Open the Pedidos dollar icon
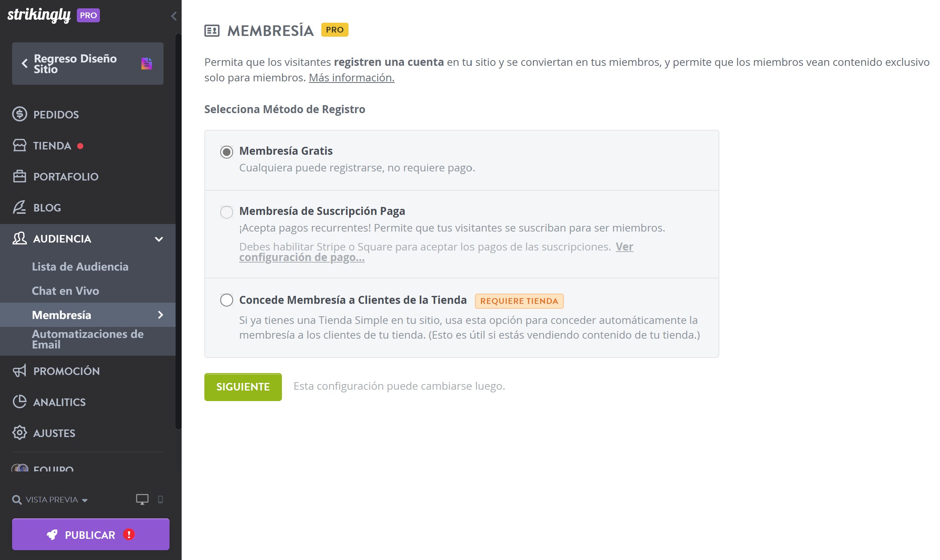This screenshot has width=940, height=560. (x=20, y=114)
